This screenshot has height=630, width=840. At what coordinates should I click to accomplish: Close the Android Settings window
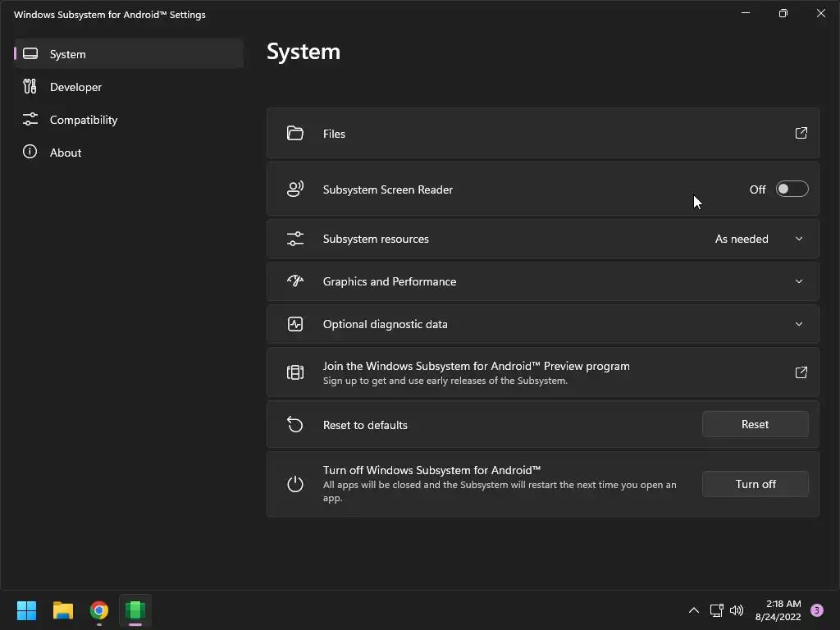[820, 13]
